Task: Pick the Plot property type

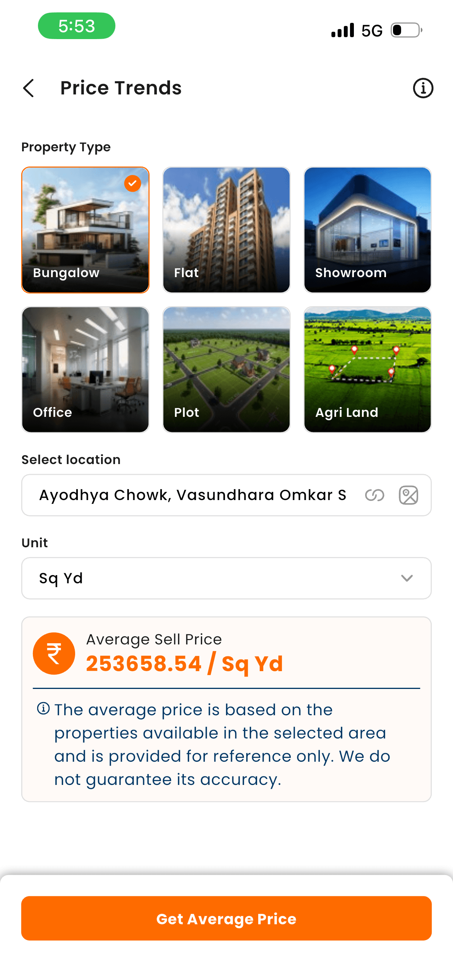Action: point(226,369)
